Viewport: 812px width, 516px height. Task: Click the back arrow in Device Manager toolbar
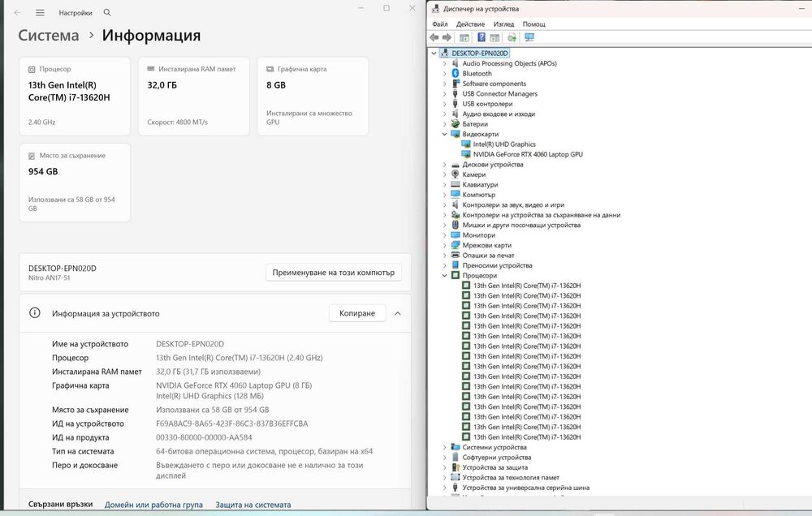pyautogui.click(x=434, y=37)
